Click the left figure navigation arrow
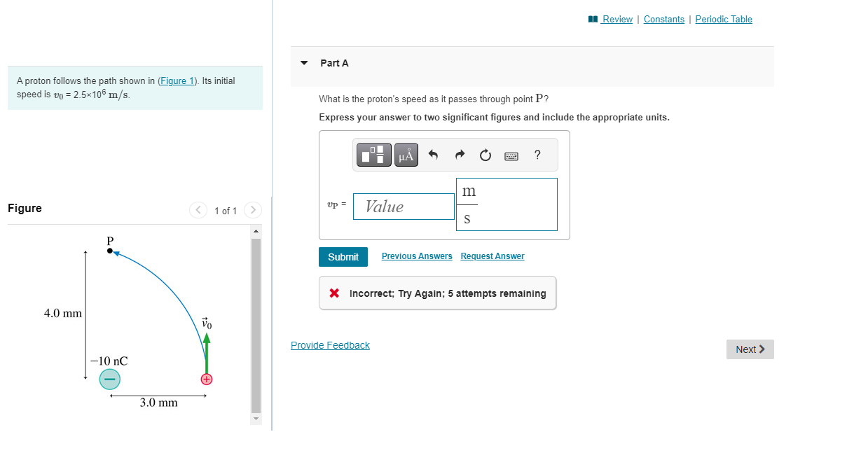 [198, 209]
